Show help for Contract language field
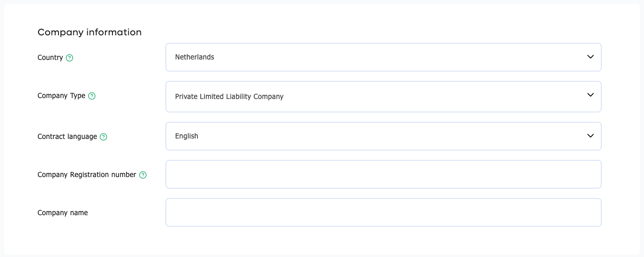The width and height of the screenshot is (644, 257). coord(104,137)
